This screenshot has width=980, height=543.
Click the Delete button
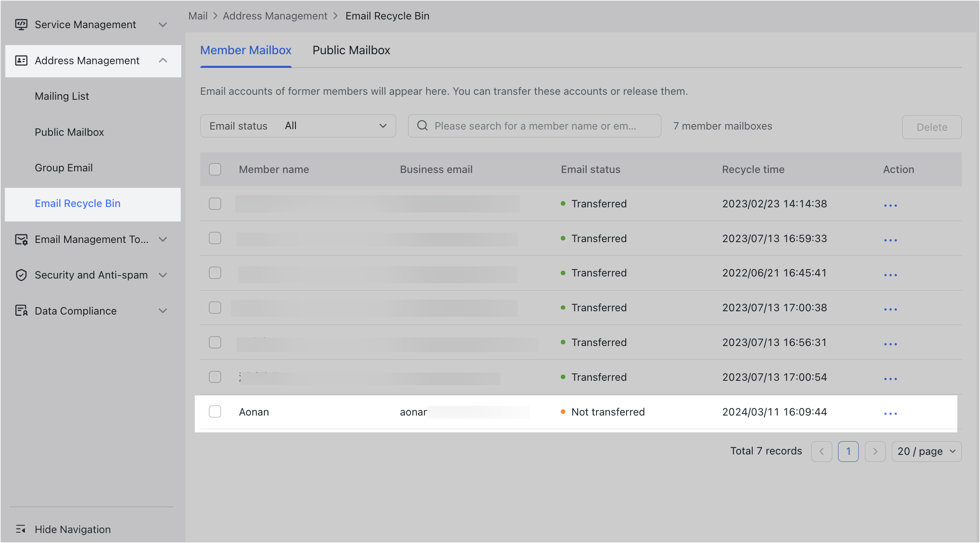point(932,127)
